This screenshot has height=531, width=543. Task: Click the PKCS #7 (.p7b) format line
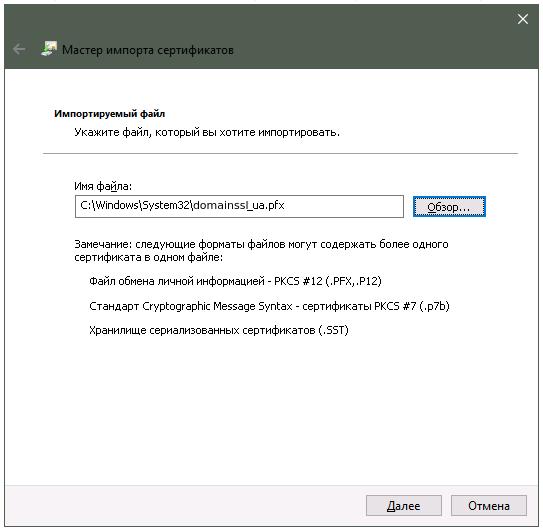point(269,306)
